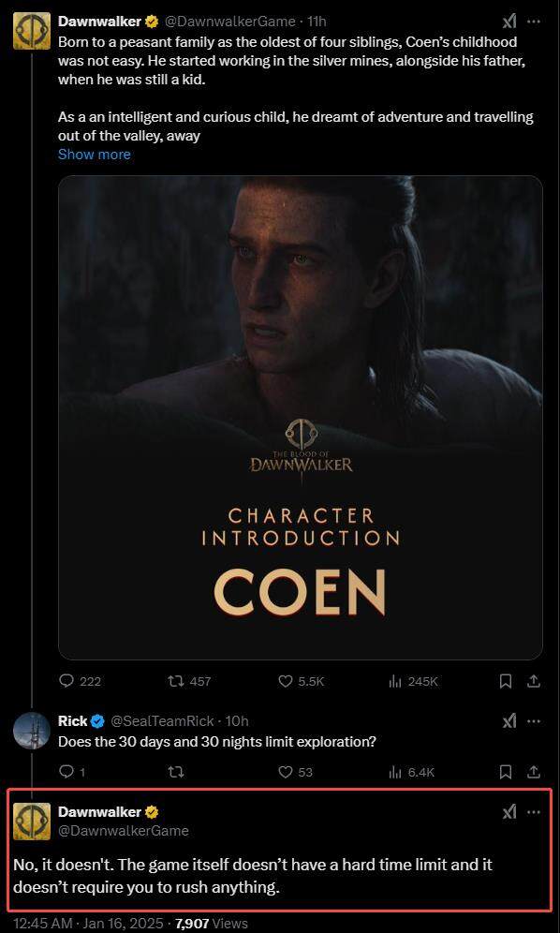Open the @DawnwalkerGame handle in the reply
The image size is (560, 933).
[124, 831]
